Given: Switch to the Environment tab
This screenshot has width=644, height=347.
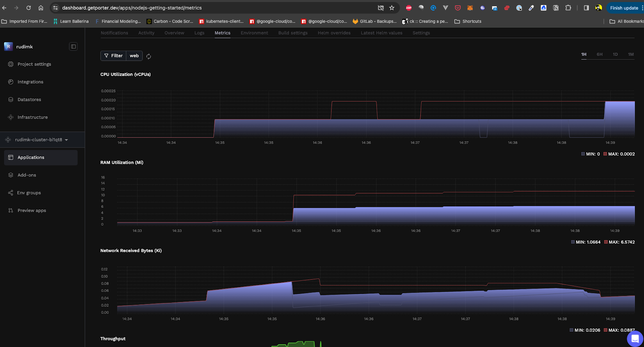Looking at the screenshot, I should pos(254,33).
